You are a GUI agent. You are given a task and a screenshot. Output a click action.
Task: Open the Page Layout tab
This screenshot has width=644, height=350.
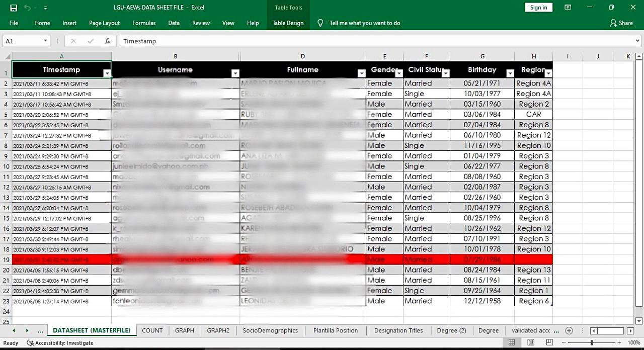104,23
